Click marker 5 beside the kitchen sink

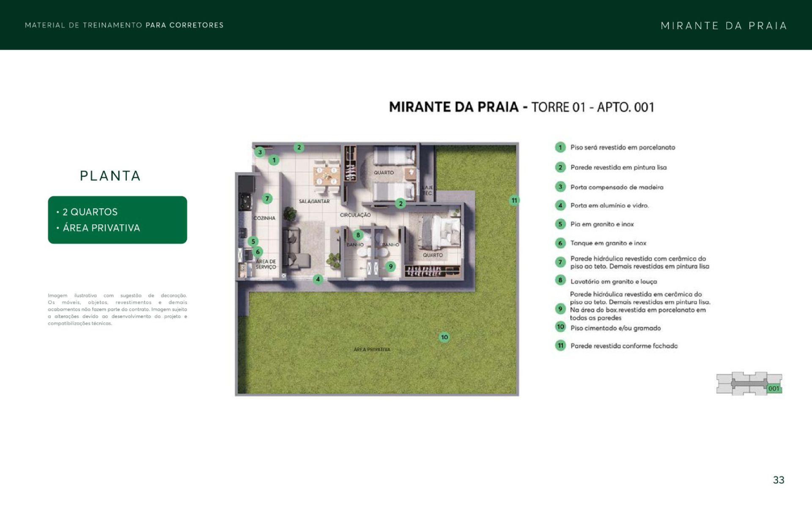pos(253,241)
